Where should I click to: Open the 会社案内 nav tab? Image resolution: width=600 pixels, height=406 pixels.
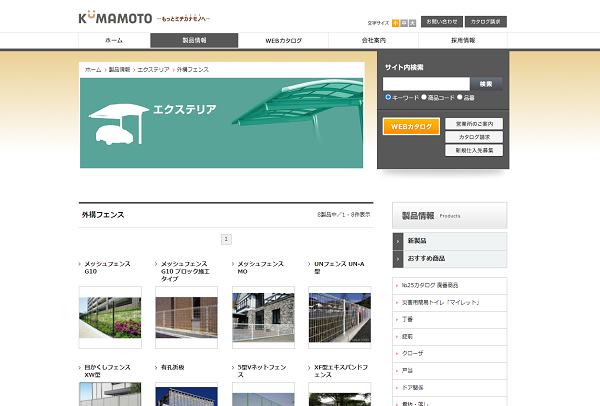(x=373, y=41)
